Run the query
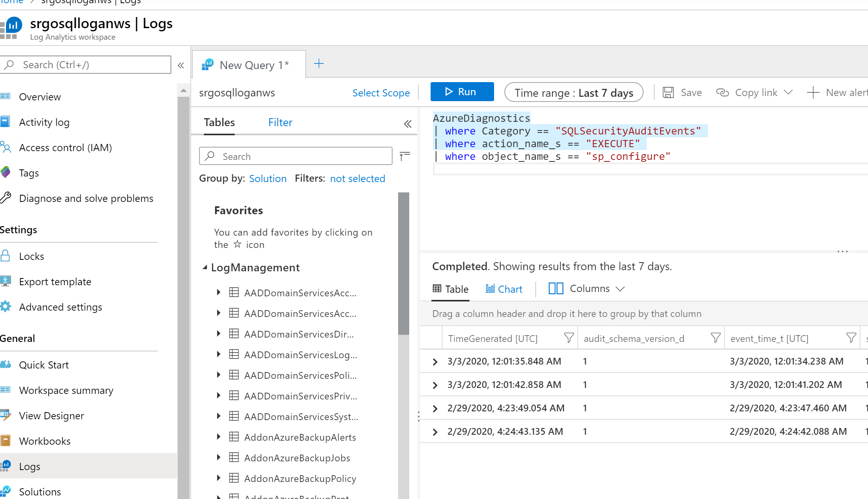This screenshot has width=868, height=499. coord(462,92)
